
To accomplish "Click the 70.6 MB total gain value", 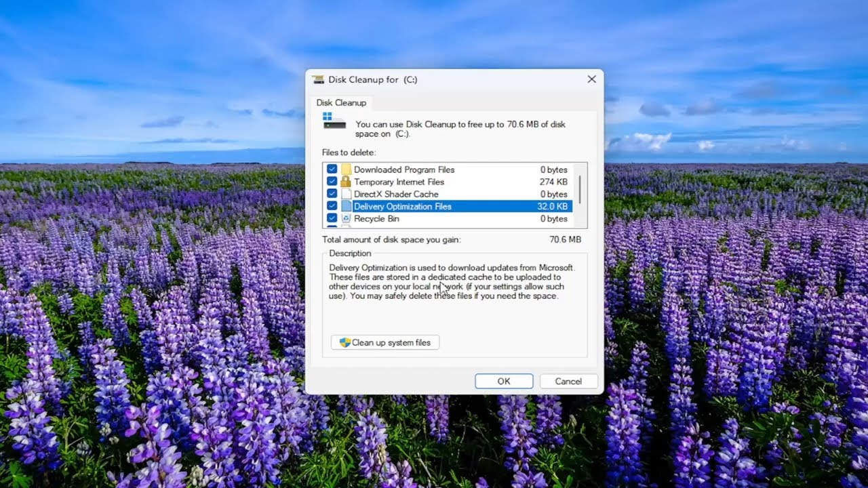I will pyautogui.click(x=565, y=239).
